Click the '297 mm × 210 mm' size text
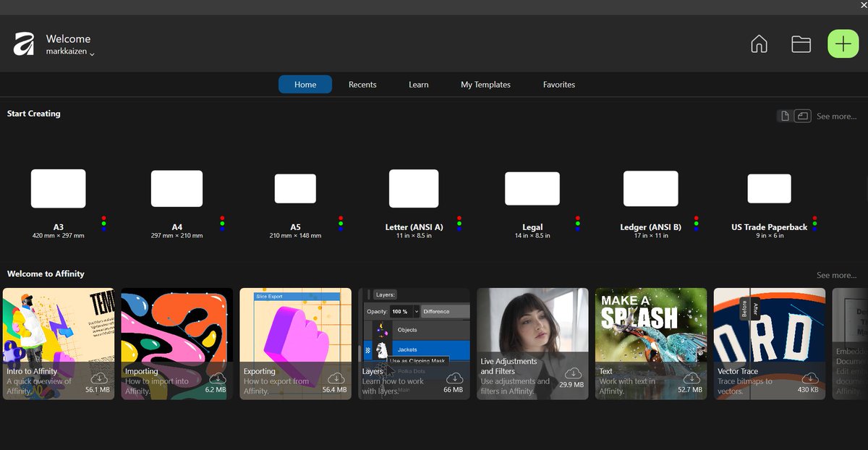The height and width of the screenshot is (450, 868). pos(177,236)
